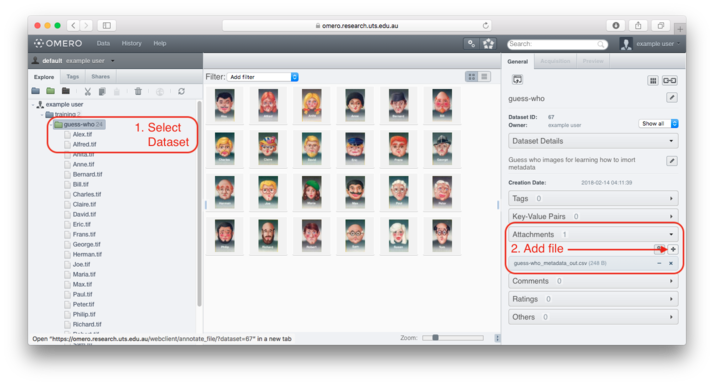The width and height of the screenshot is (714, 385).
Task: Create new dataset with green folder icon
Action: click(51, 91)
